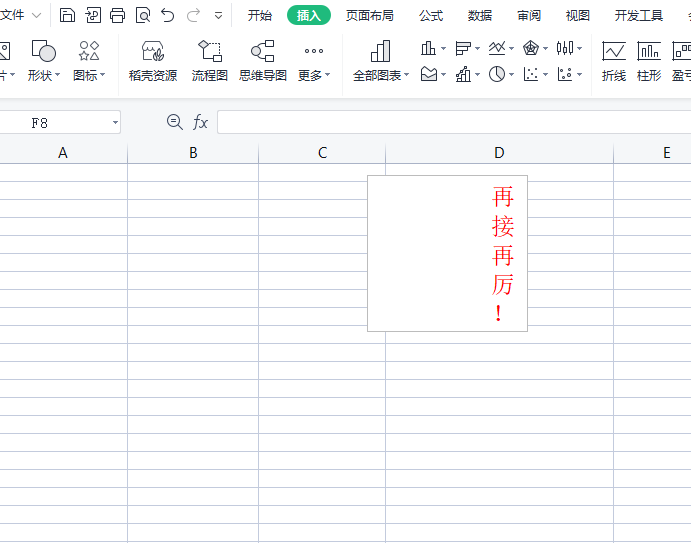Select column A header
Screen dimensions: 691x543
click(63, 153)
